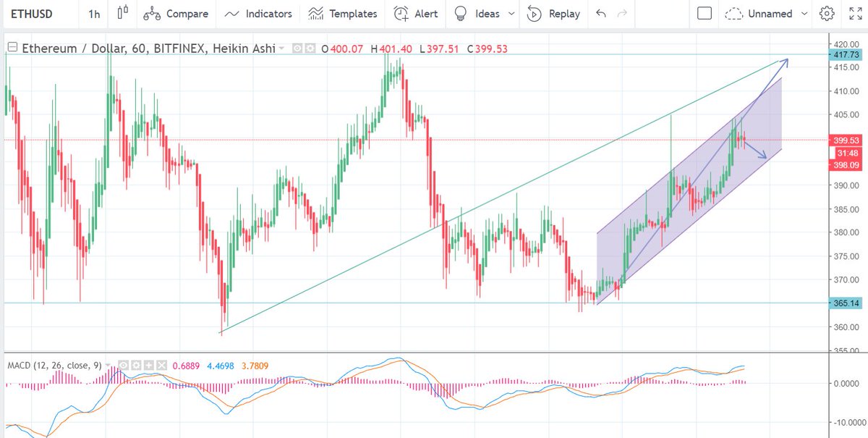
Task: Click the red 398.09 price label
Action: click(846, 165)
